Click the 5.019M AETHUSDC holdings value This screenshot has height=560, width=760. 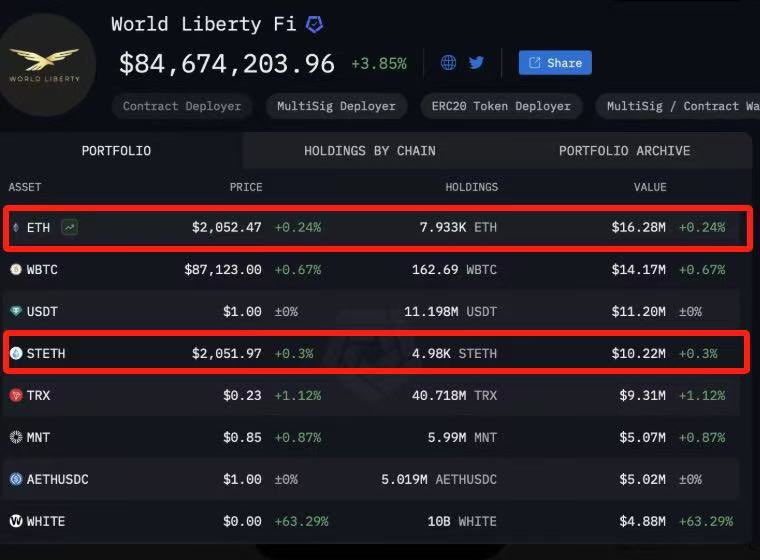[439, 480]
